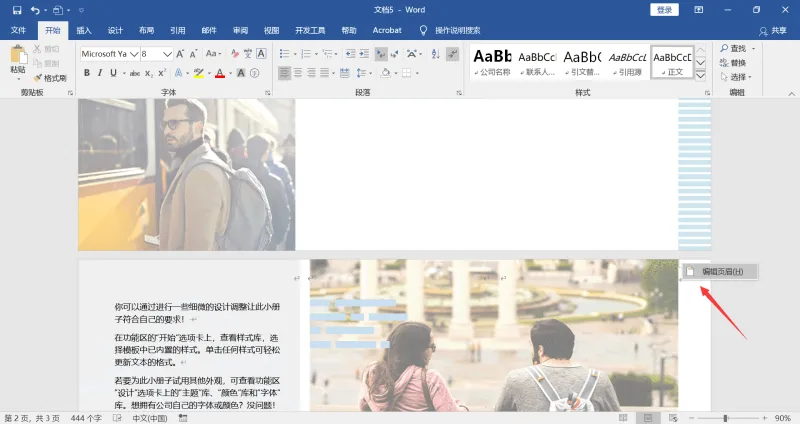The height and width of the screenshot is (424, 800).
Task: Apply red font color (red underlined A)
Action: tap(220, 73)
